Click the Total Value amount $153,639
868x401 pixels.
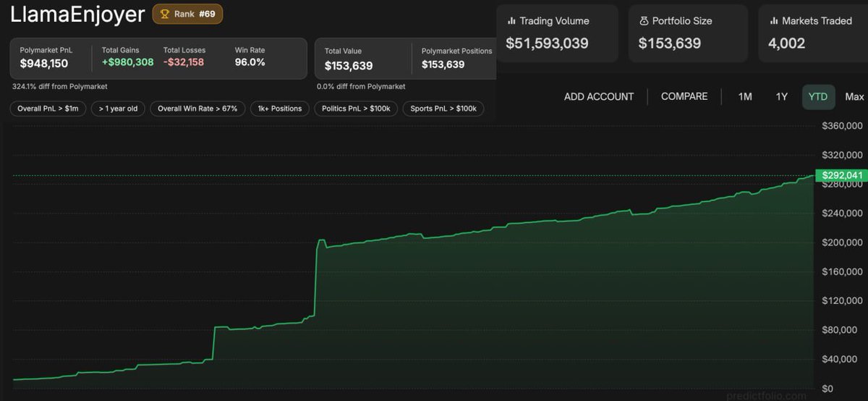[x=349, y=65]
